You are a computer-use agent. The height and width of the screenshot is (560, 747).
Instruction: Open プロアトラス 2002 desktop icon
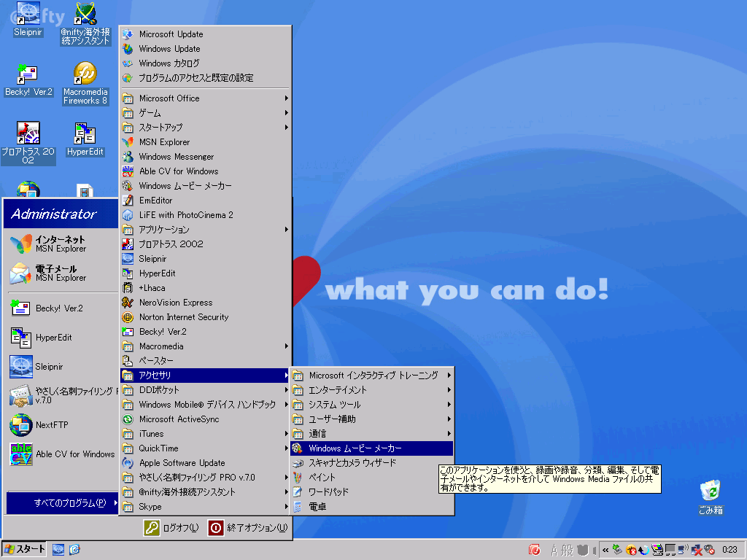28,134
